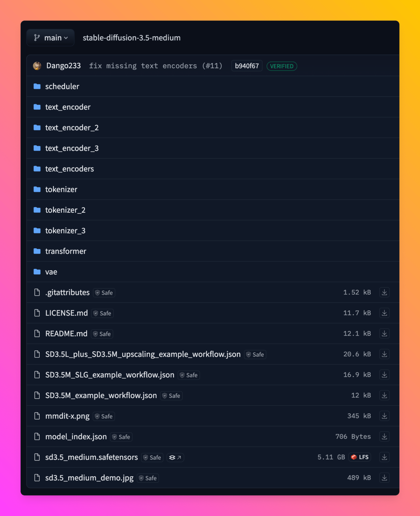
Task: Click the Safe badge on model_index.json
Action: click(x=121, y=437)
